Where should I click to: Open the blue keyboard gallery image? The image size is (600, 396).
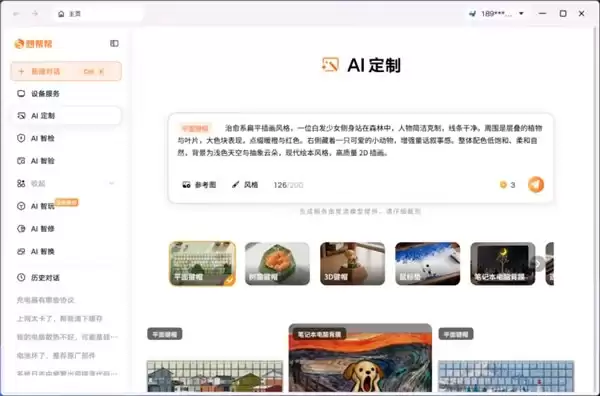[x=506, y=376]
